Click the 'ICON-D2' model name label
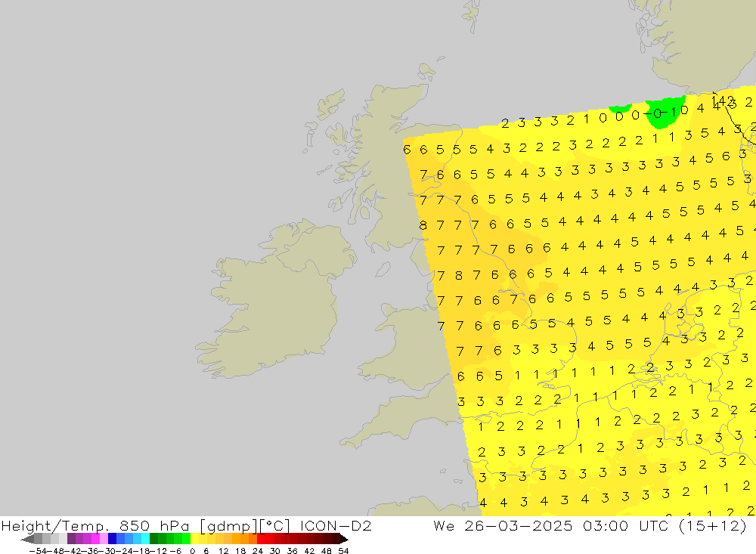Viewport: 756px width, 554px height. tap(336, 525)
